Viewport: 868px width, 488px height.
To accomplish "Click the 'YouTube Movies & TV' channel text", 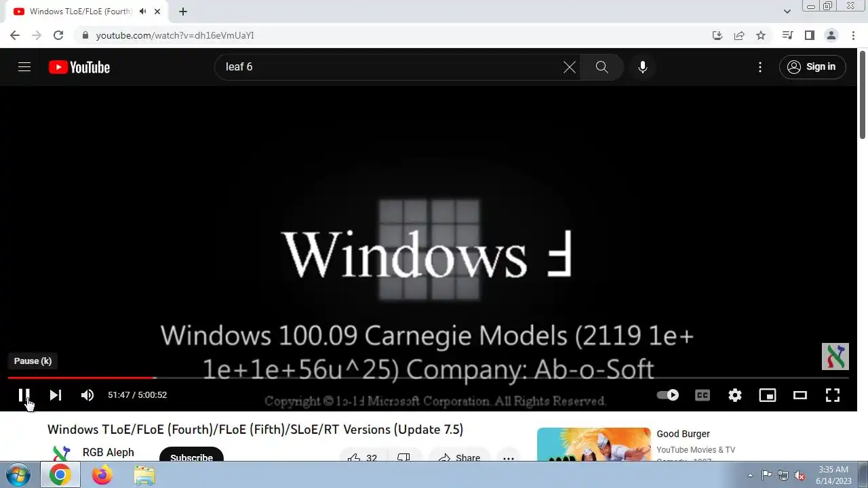I will [696, 450].
